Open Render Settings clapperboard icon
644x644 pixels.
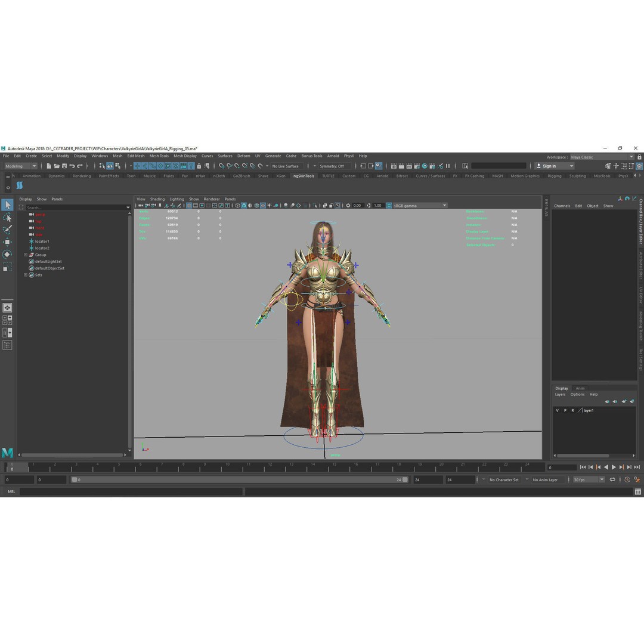416,166
